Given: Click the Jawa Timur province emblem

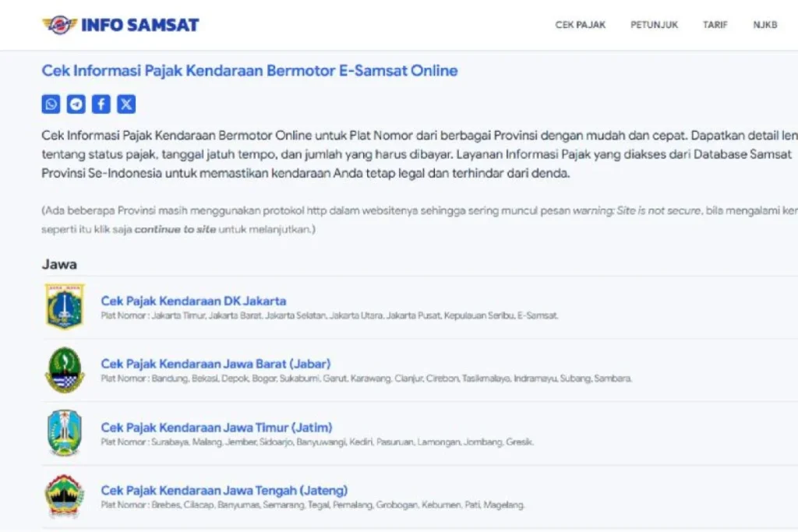Looking at the screenshot, I should point(64,433).
